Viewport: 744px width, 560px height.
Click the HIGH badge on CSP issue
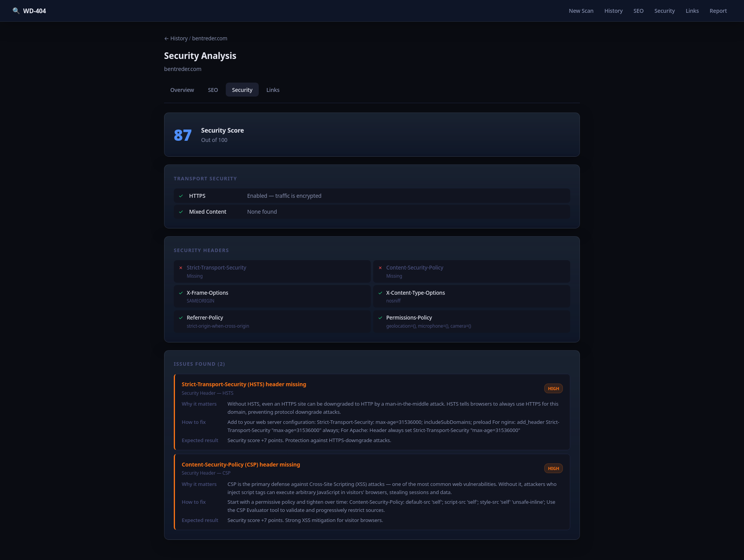pyautogui.click(x=554, y=468)
